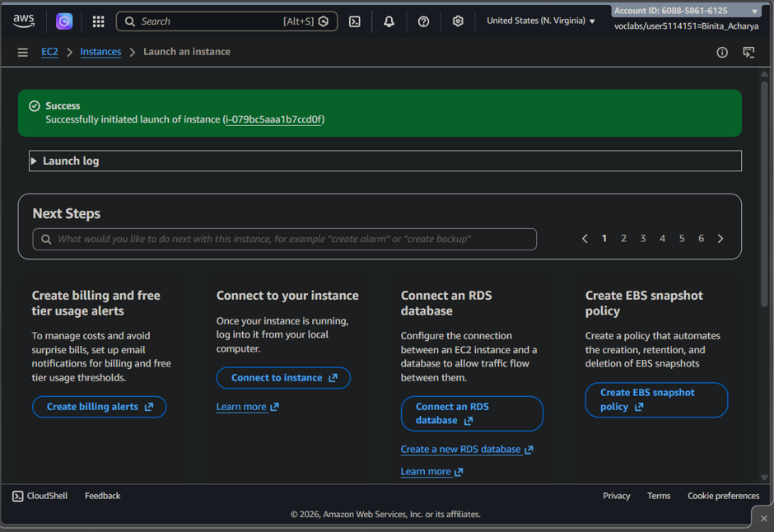
Task: Click the top Search services field
Action: pyautogui.click(x=226, y=21)
